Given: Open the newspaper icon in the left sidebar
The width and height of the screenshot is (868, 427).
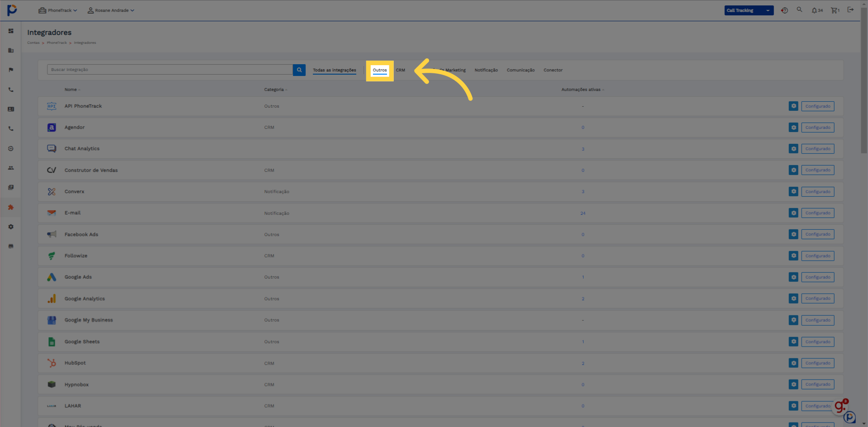Looking at the screenshot, I should 11,187.
